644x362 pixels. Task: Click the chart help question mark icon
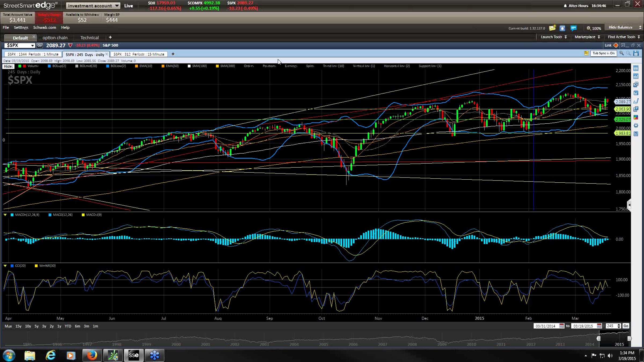point(636,134)
